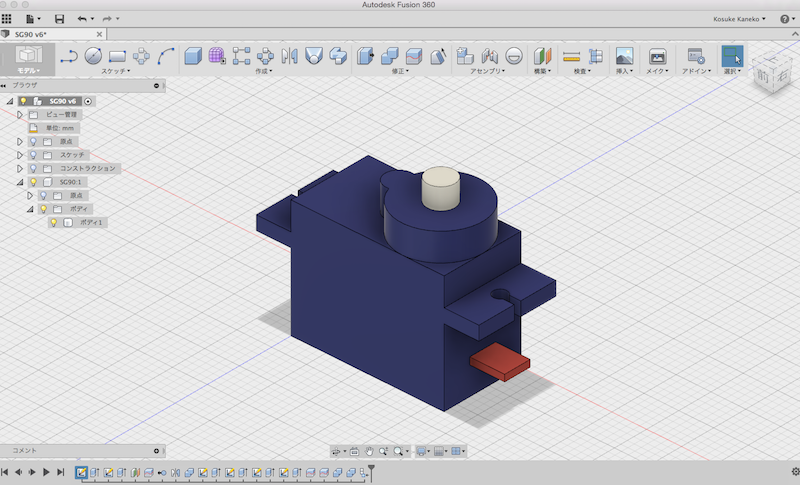
Task: Toggle visibility bulb of ボディ folder
Action: click(x=43, y=209)
